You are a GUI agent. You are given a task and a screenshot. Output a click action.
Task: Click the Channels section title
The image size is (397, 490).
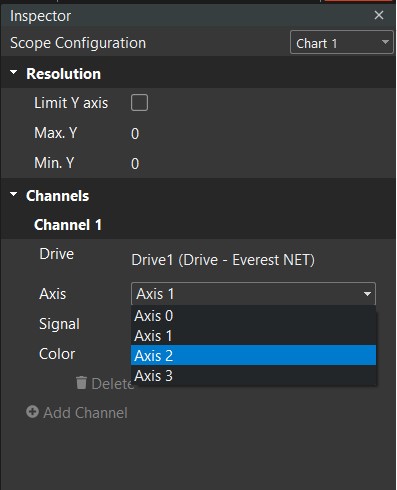click(x=57, y=196)
